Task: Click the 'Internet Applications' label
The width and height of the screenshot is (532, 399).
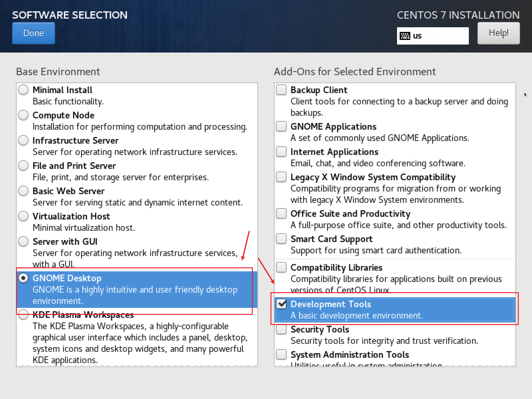Action: click(x=334, y=152)
